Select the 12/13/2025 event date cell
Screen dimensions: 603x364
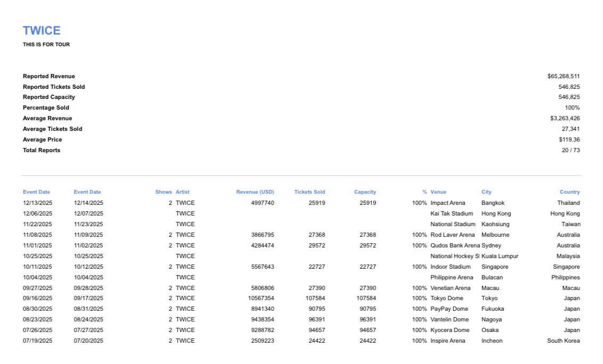[37, 203]
